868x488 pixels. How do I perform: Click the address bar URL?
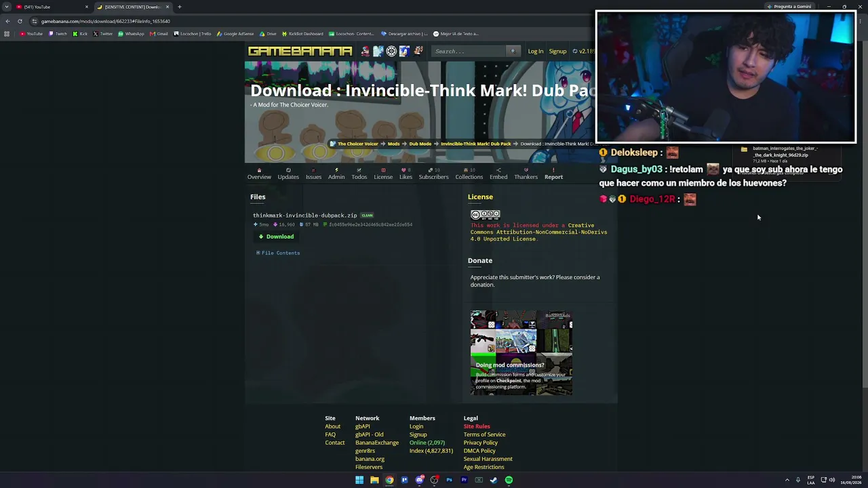pos(105,21)
